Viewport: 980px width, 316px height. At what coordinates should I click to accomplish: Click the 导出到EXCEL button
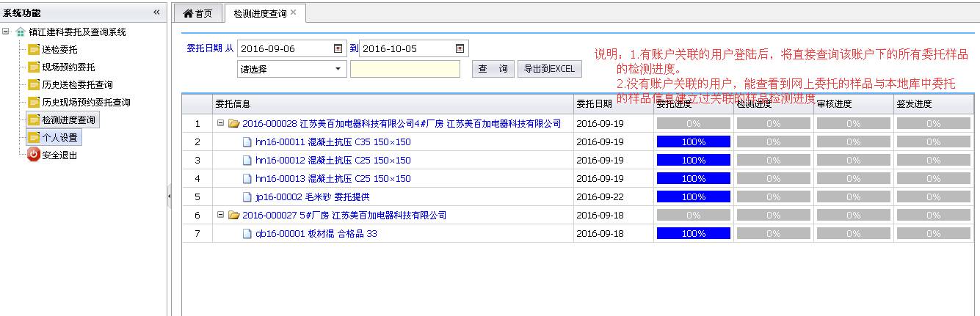[x=549, y=69]
